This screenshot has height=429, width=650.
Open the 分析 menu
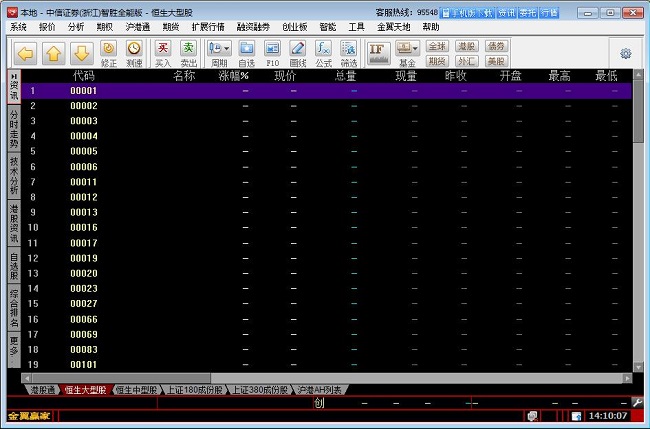(76, 27)
